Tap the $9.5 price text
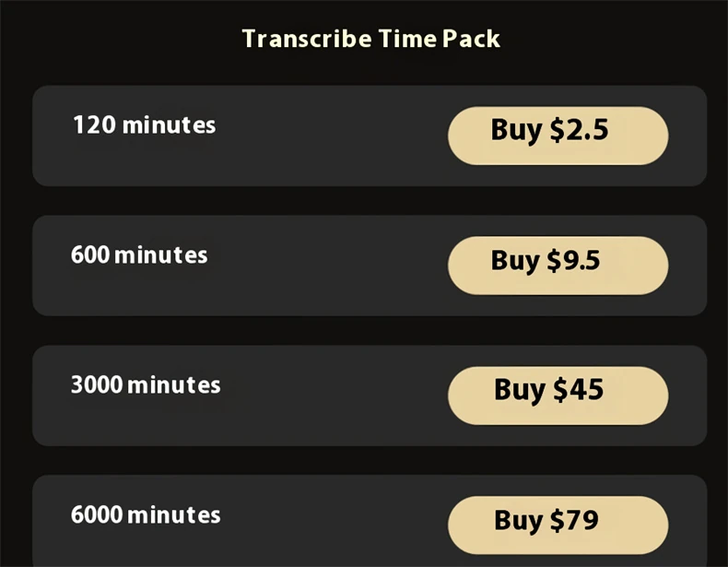The image size is (728, 567). click(573, 260)
